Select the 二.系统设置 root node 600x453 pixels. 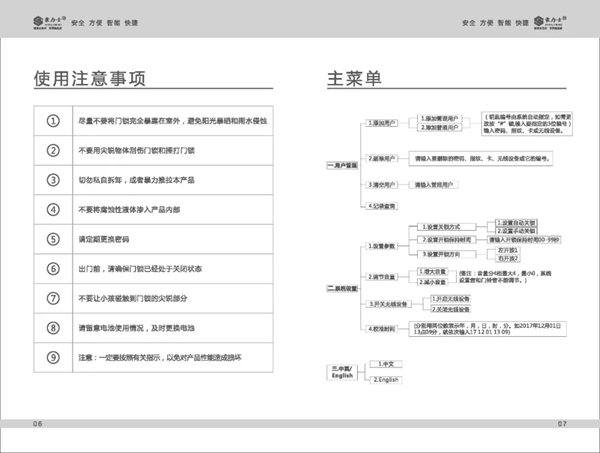click(x=342, y=288)
